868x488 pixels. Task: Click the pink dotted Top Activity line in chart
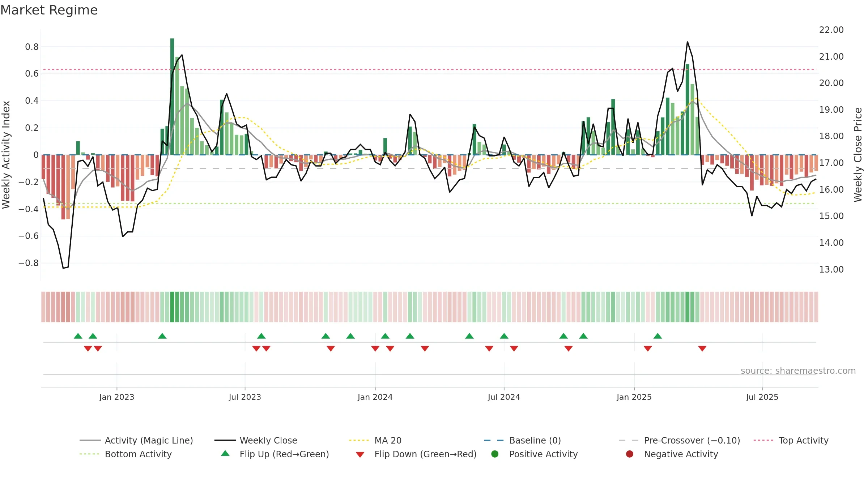(430, 69)
